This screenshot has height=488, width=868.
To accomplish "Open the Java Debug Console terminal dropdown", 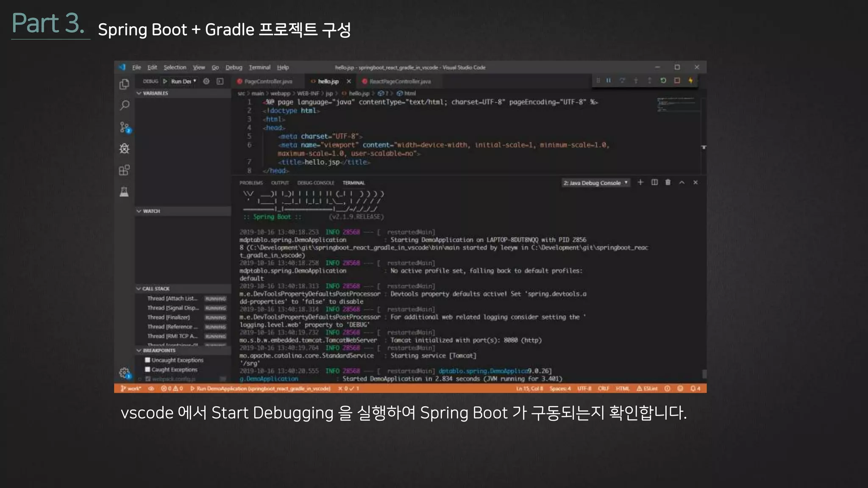I will pos(595,183).
